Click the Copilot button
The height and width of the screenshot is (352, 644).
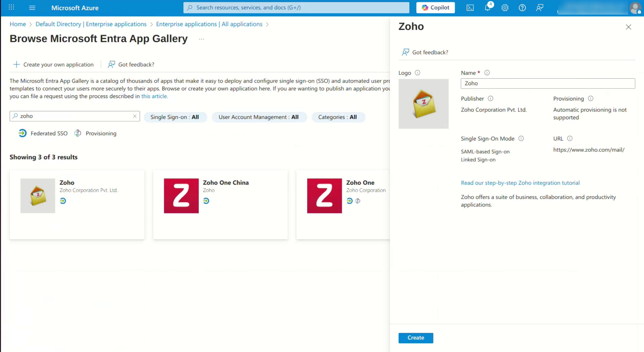tap(435, 8)
